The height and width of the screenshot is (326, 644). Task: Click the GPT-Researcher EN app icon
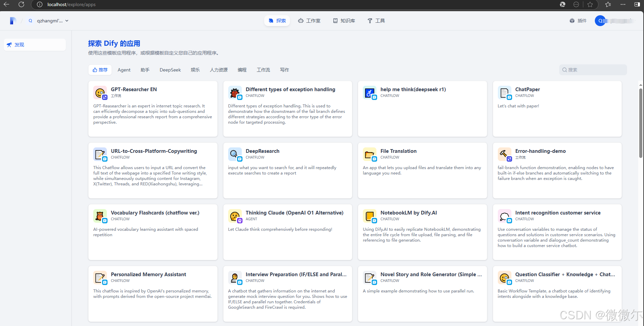pos(100,93)
